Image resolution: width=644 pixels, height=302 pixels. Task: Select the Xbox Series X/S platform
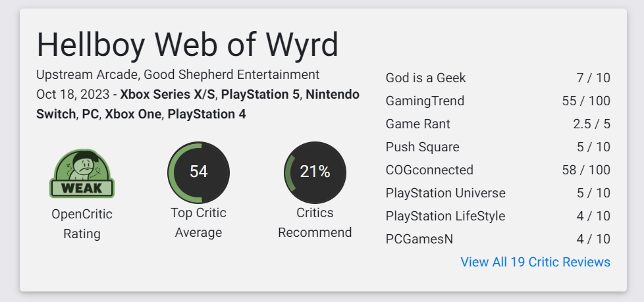167,94
